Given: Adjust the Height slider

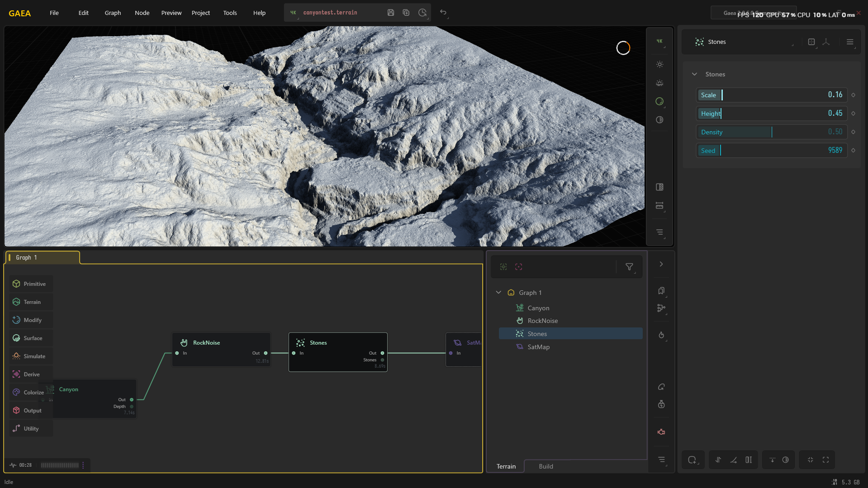Looking at the screenshot, I should point(772,114).
